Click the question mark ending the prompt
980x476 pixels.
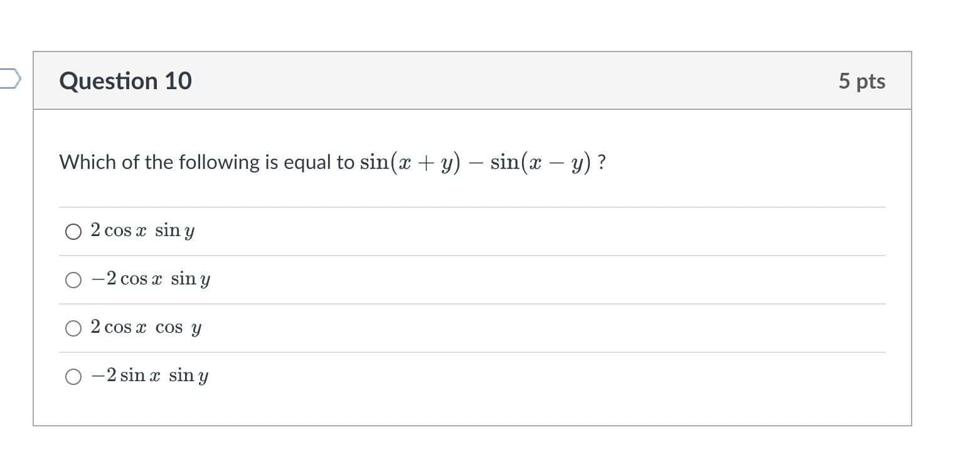tap(602, 163)
